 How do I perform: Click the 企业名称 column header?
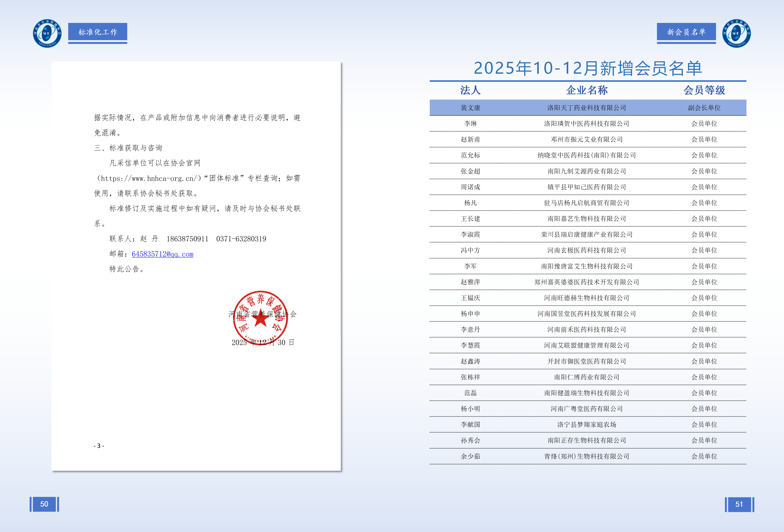587,90
